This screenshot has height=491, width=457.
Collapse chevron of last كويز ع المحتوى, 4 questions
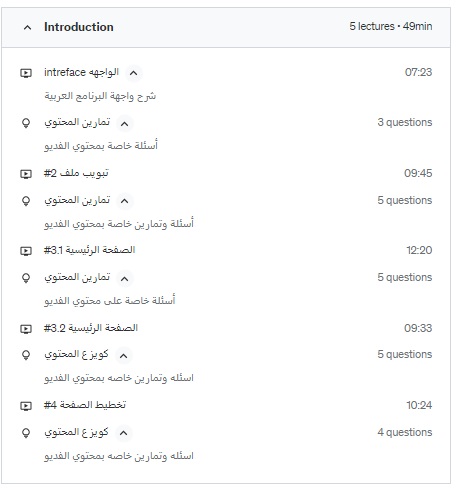[x=123, y=433]
